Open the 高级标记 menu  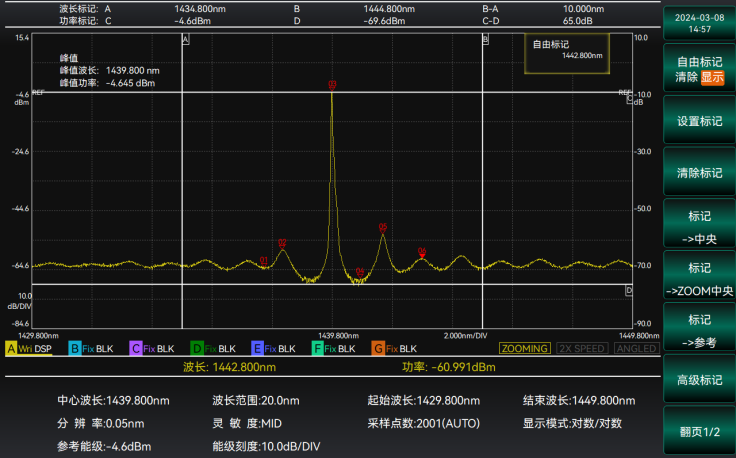tap(699, 380)
